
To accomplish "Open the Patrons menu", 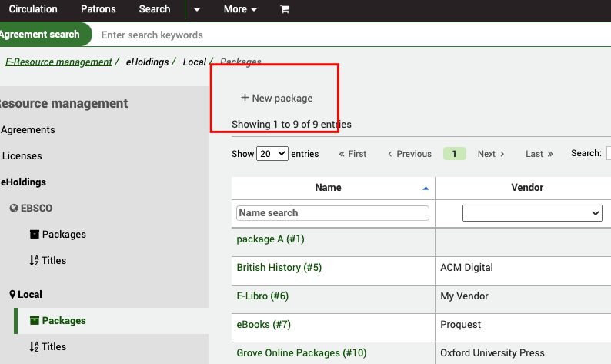I will (99, 9).
